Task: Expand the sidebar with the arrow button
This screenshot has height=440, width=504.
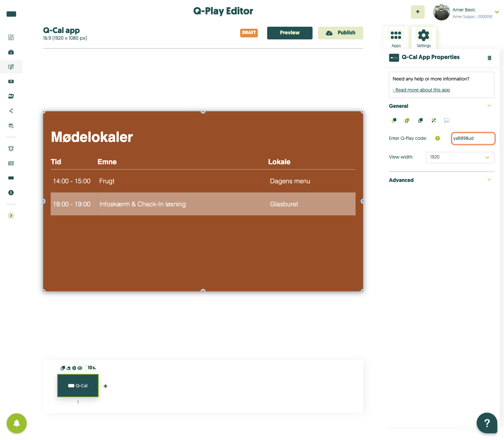Action: point(11,216)
